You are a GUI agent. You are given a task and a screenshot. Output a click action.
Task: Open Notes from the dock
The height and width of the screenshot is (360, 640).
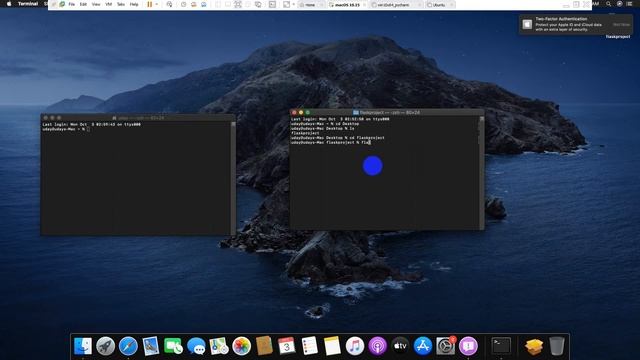pyautogui.click(x=332, y=346)
